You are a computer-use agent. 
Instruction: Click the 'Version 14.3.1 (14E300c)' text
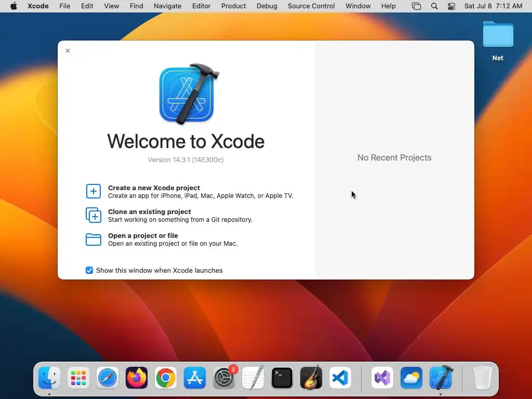point(185,160)
